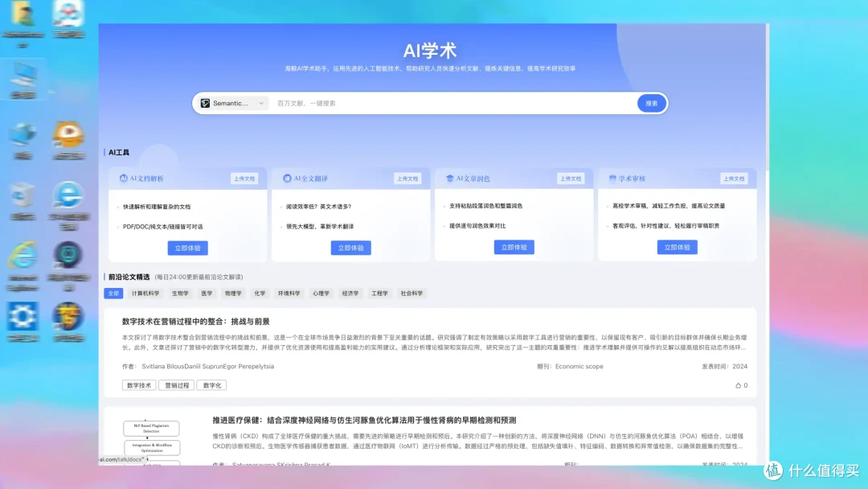
Task: Start 立即体验 under AI文档解析
Action: (x=187, y=248)
